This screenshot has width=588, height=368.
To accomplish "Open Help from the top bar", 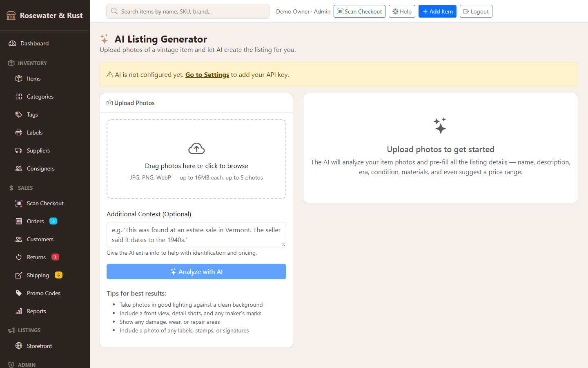I will (402, 11).
